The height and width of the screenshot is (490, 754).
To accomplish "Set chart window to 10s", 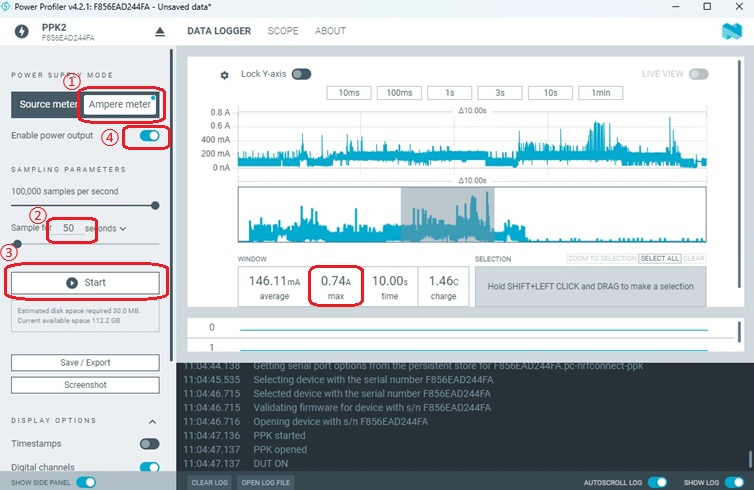I will coord(550,93).
